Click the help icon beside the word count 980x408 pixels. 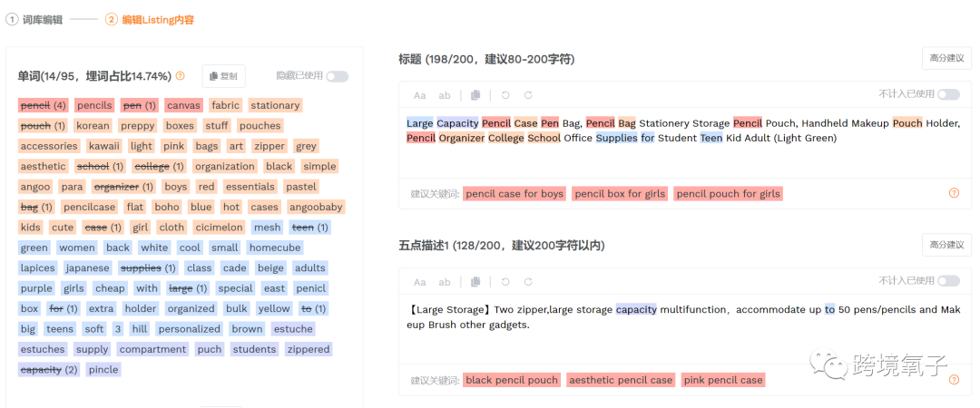180,76
